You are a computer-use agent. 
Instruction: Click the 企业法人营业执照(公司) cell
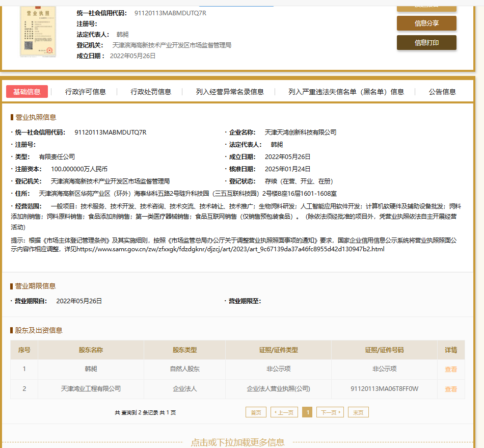[x=278, y=389]
